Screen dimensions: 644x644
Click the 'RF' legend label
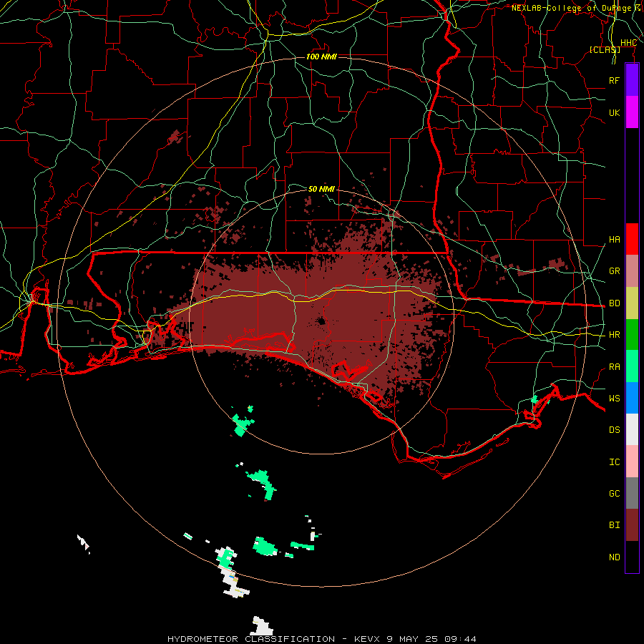(x=614, y=80)
